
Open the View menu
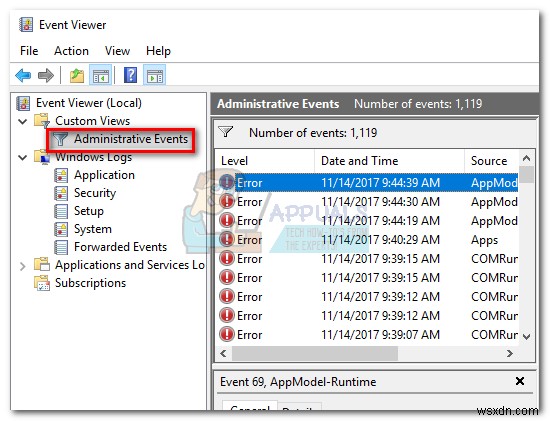(x=117, y=51)
